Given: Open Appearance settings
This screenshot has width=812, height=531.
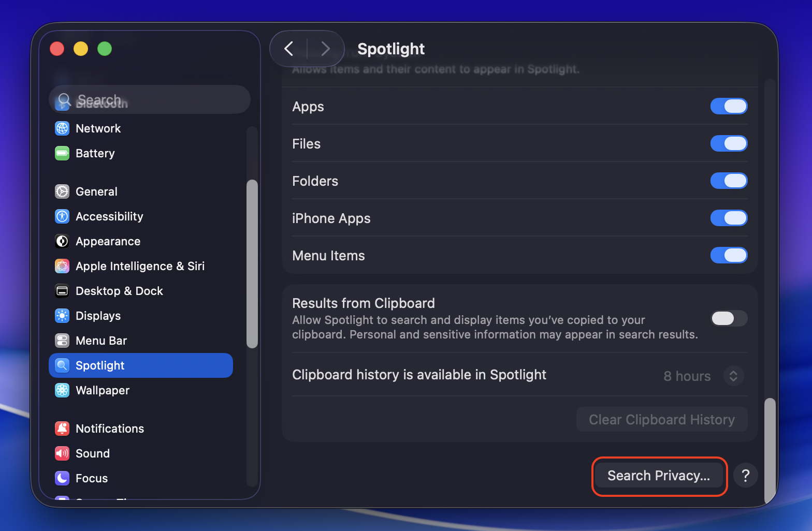Looking at the screenshot, I should click(x=141, y=241).
